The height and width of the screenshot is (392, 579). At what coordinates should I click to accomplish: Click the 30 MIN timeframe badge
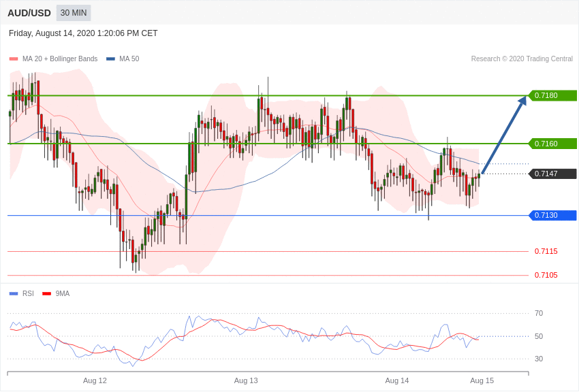pos(74,13)
